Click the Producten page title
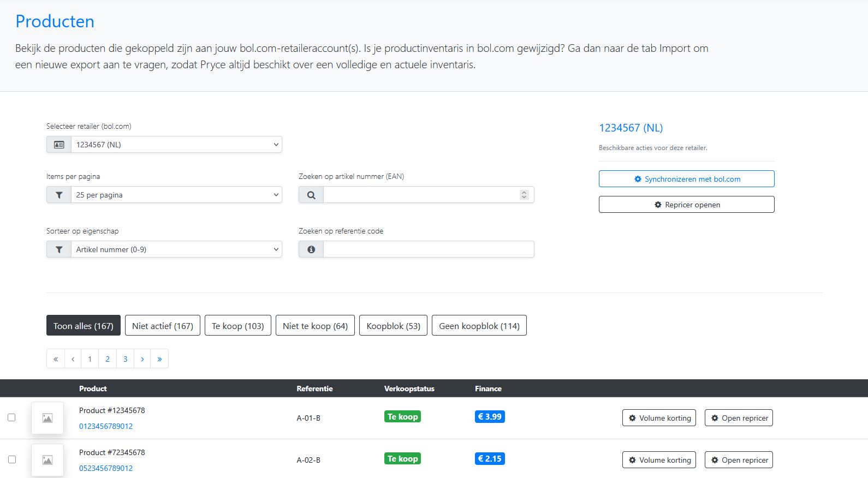The image size is (868, 478). tap(55, 21)
